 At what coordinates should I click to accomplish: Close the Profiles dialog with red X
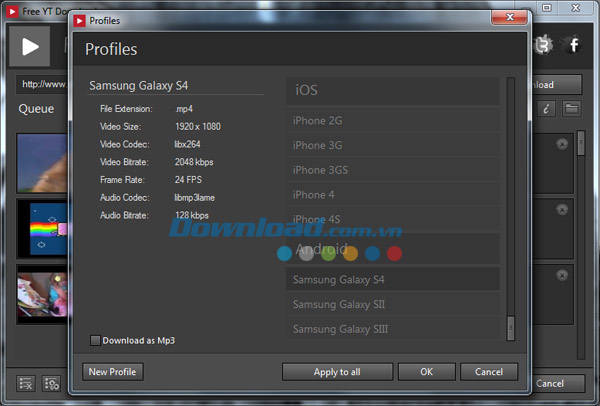pyautogui.click(x=509, y=18)
